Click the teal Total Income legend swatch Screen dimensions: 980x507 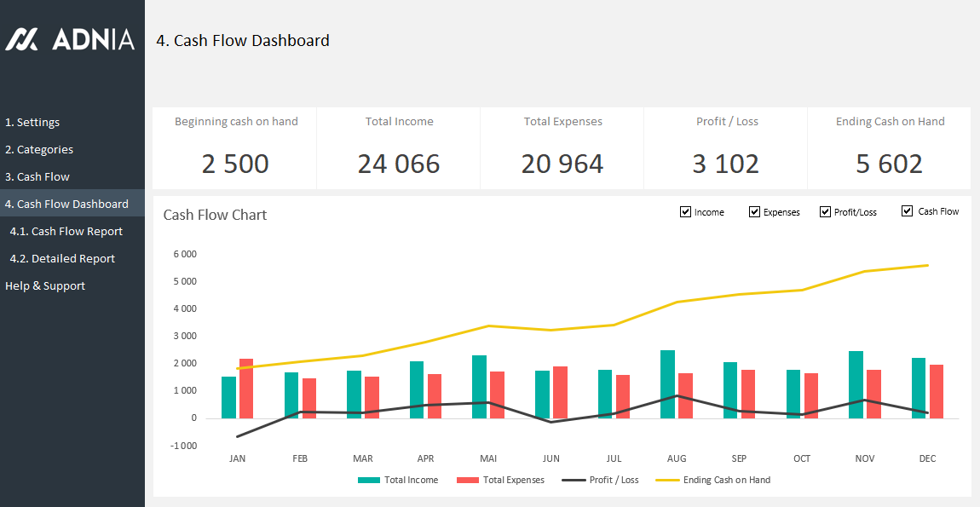click(x=368, y=481)
